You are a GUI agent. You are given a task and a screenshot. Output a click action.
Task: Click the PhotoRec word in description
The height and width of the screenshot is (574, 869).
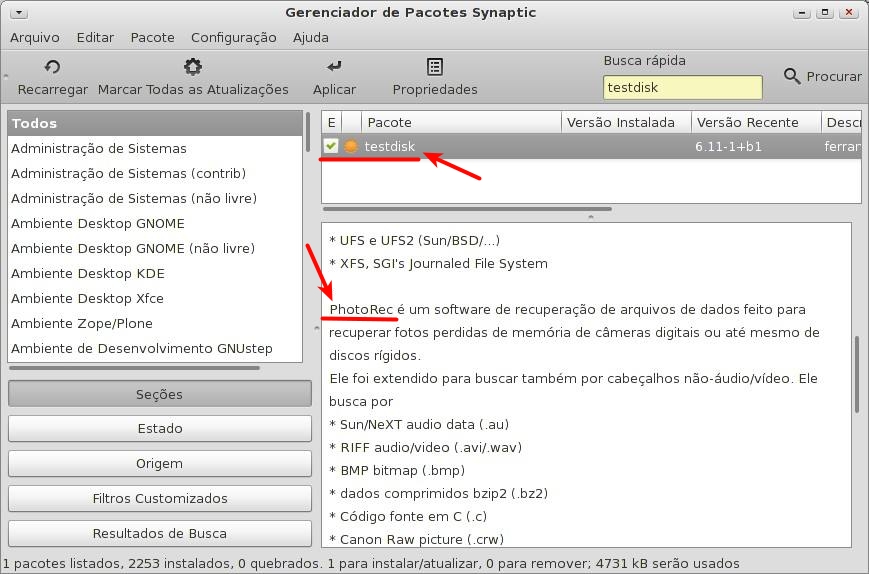[x=361, y=309]
